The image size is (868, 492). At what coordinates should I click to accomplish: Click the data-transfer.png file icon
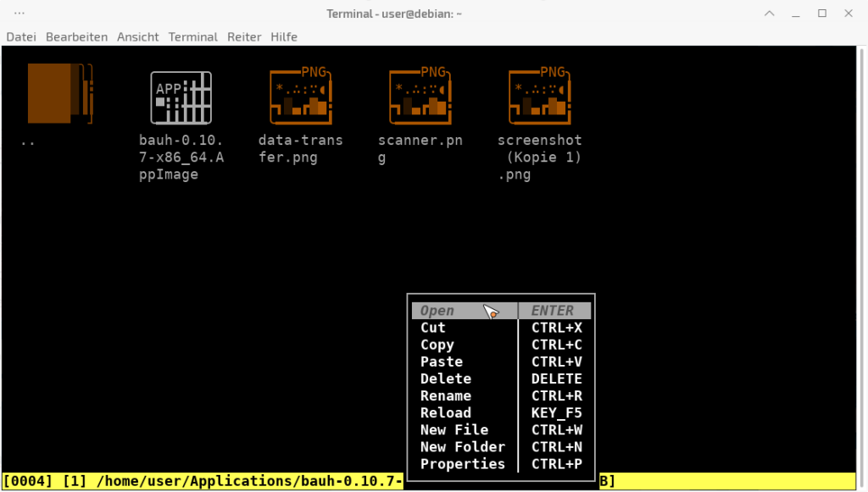[300, 94]
